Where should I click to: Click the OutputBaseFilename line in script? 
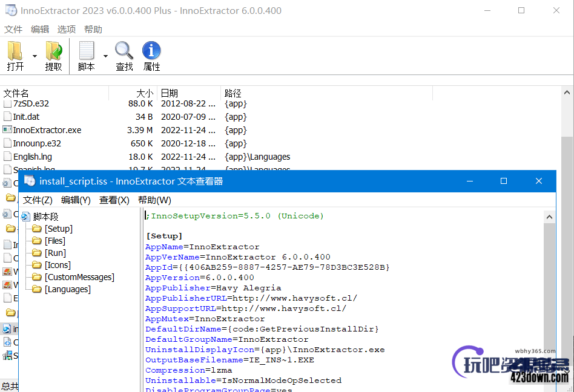tap(229, 360)
